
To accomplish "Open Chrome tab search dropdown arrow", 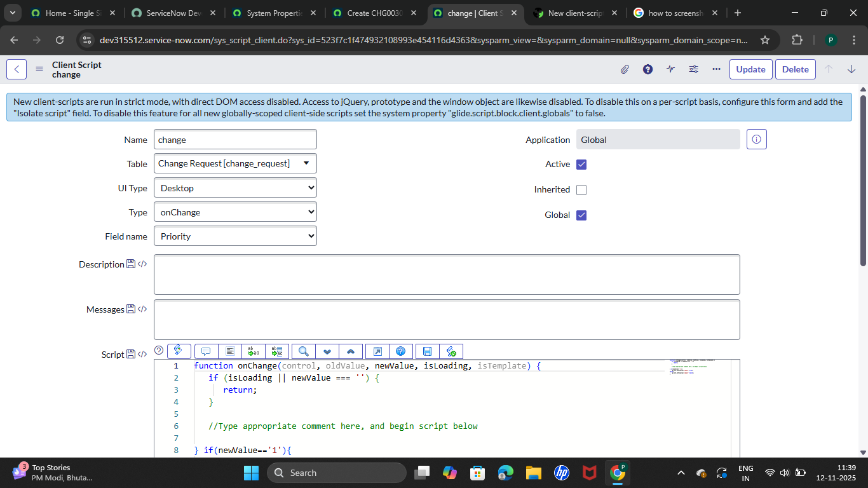I will (x=11, y=13).
